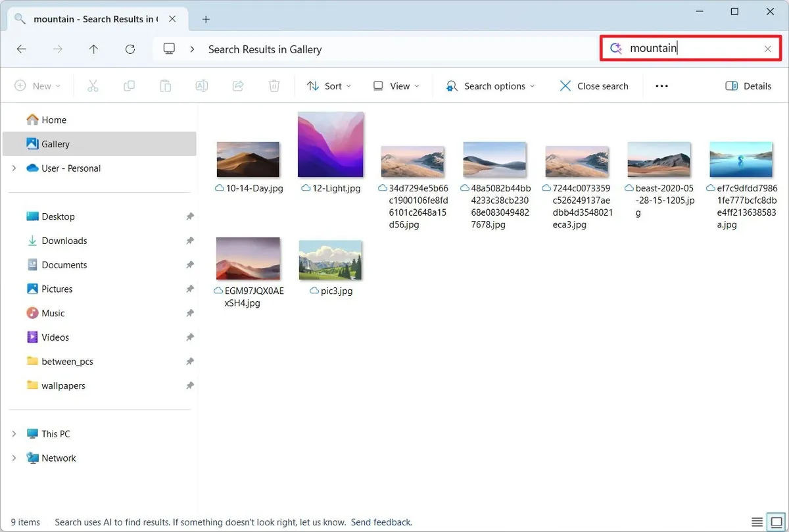Select the Cut icon on the toolbar

coord(93,85)
